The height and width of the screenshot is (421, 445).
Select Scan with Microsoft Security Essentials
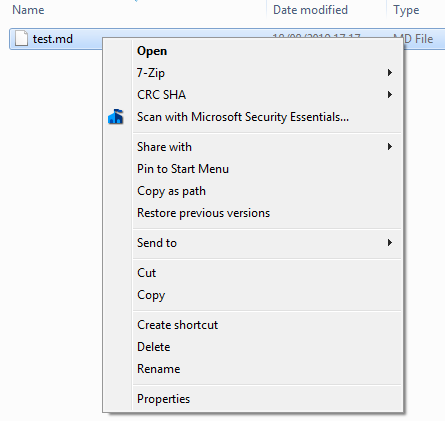(252, 117)
